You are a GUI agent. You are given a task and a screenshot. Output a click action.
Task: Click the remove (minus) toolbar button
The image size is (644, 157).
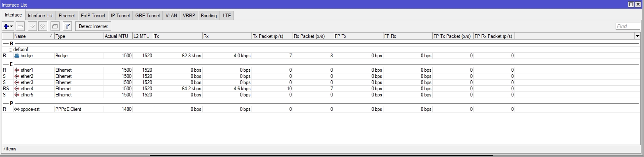click(x=21, y=26)
